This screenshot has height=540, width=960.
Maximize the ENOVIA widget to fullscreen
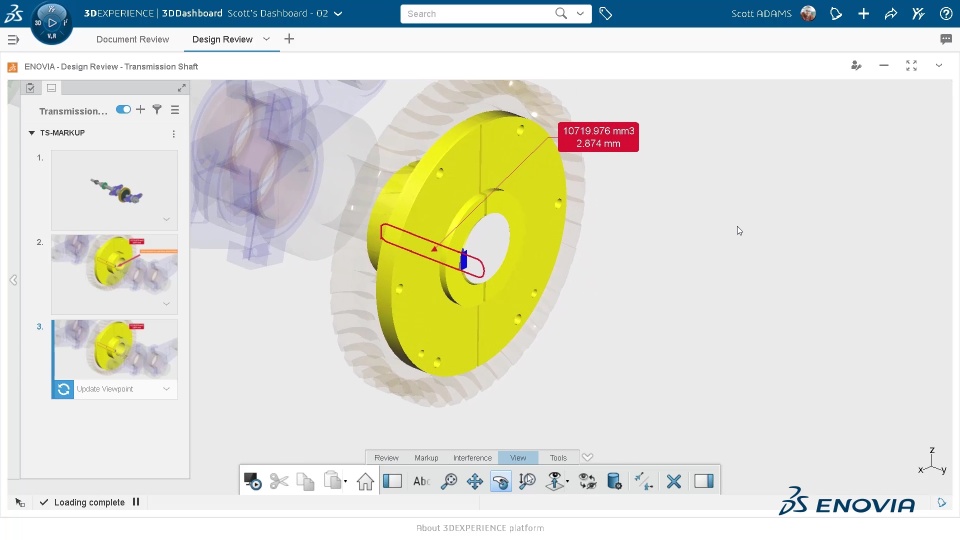click(912, 66)
